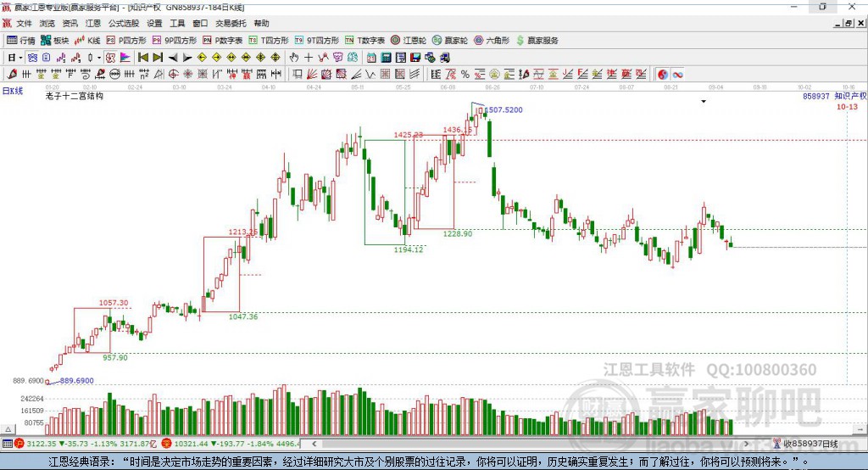Viewport: 868px width, 470px height.
Task: Open 赢家服务 dollar-sign service
Action: pyautogui.click(x=537, y=41)
